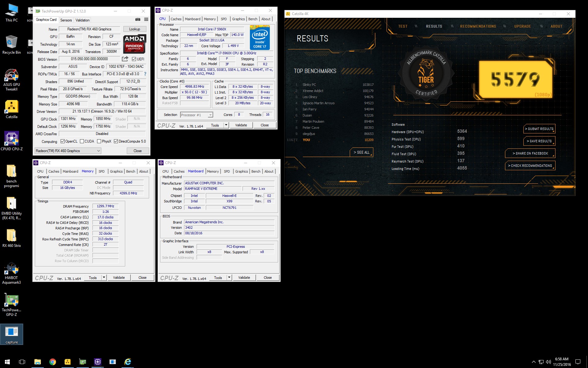The image size is (588, 368).
Task: Open the Graphics tab in CPU-Z Mainboard window
Action: coord(241,171)
